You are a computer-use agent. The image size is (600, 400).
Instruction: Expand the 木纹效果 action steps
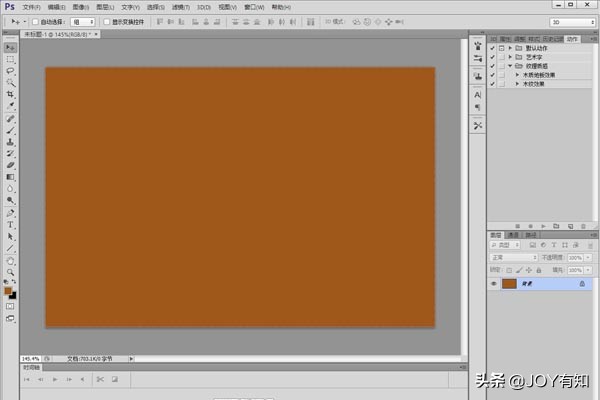click(x=517, y=84)
